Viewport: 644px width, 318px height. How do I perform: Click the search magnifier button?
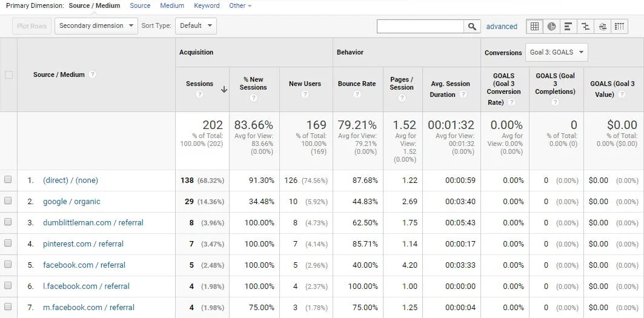point(473,26)
